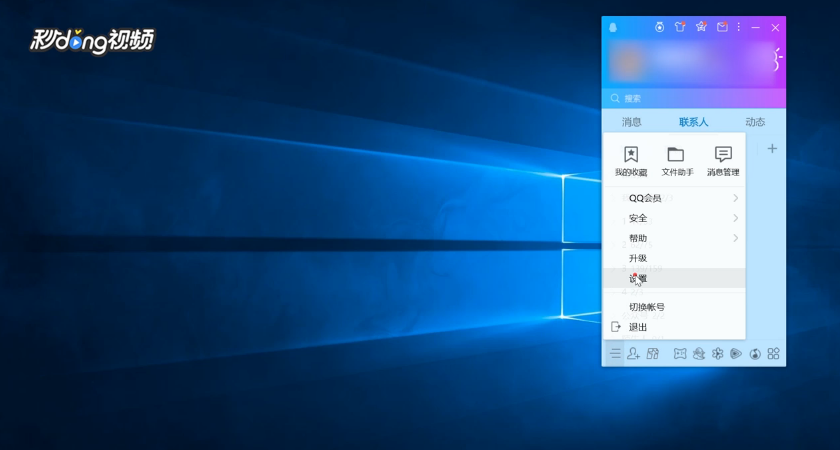Image resolution: width=840 pixels, height=450 pixels.
Task: Click the chevron arrow on 帮助 row
Action: [736, 238]
